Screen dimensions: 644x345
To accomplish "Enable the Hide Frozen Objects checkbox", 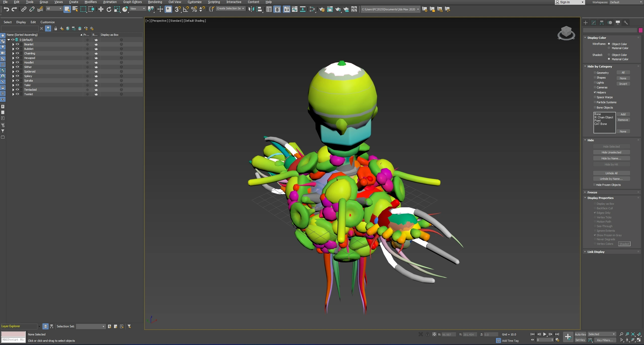I will (x=594, y=185).
